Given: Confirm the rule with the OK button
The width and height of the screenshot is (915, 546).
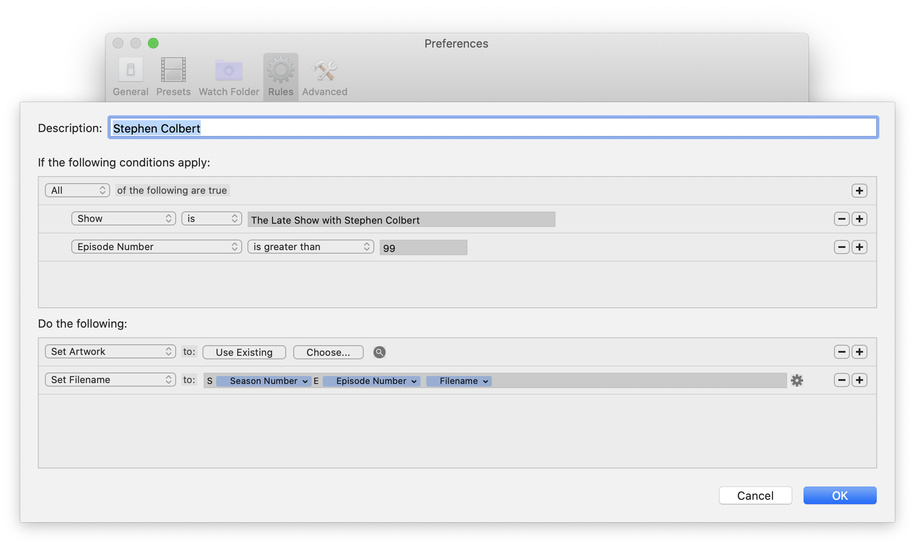Looking at the screenshot, I should pyautogui.click(x=839, y=495).
